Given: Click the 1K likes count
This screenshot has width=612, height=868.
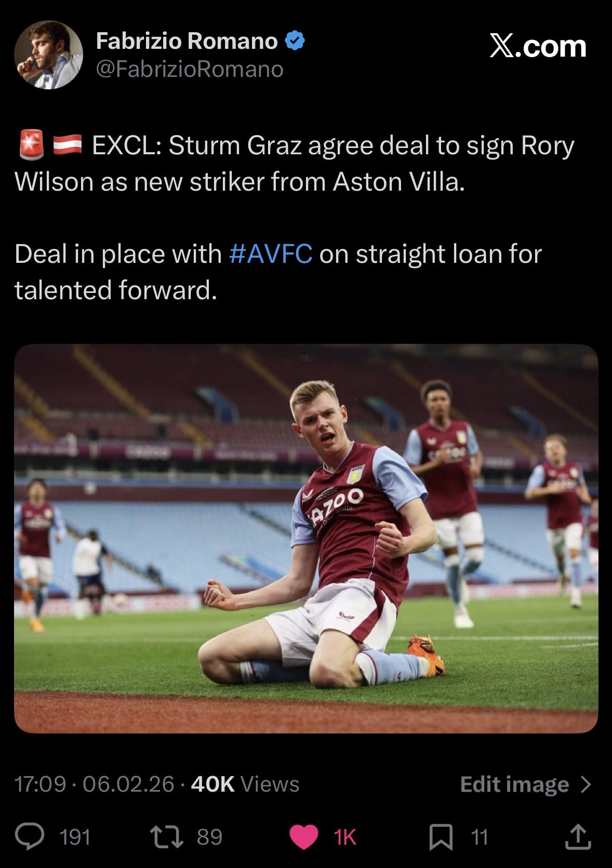Looking at the screenshot, I should click(x=344, y=837).
